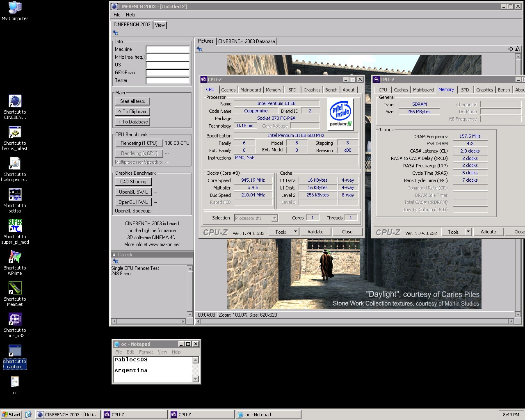Select Shortcut to hwbotprime desktop icon
The width and height of the screenshot is (525, 420).
[15, 170]
